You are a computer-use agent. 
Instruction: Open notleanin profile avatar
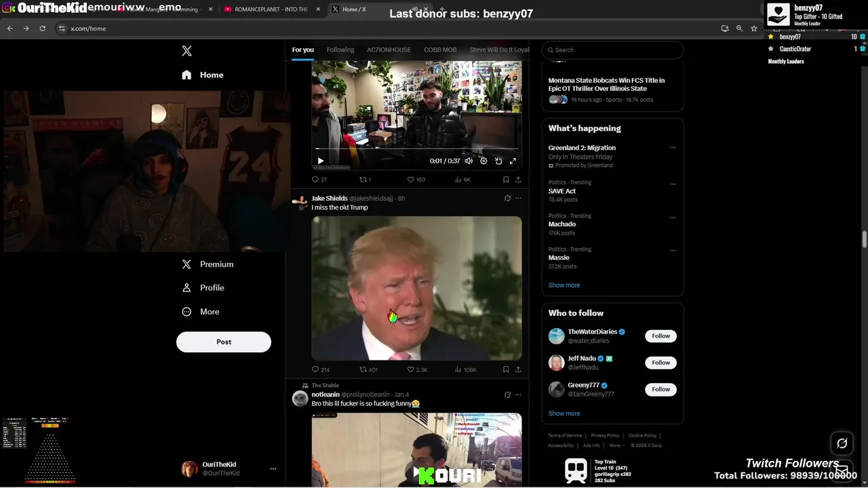point(300,398)
